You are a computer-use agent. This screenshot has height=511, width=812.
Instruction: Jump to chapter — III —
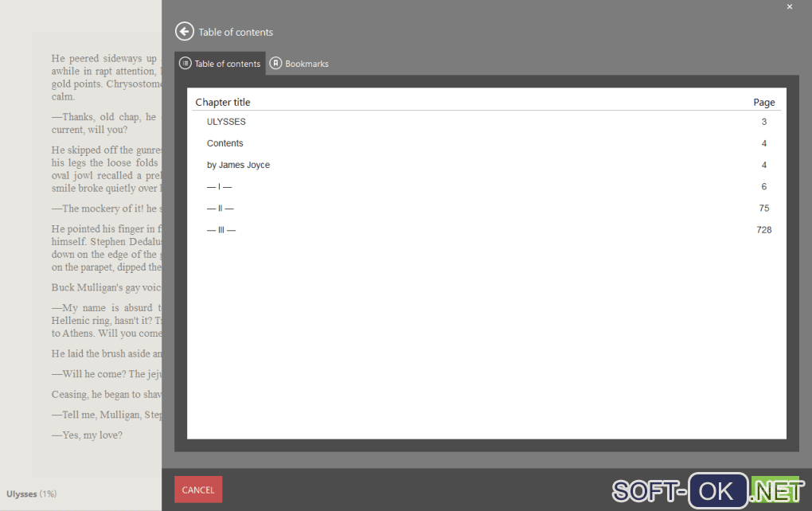[x=486, y=230]
